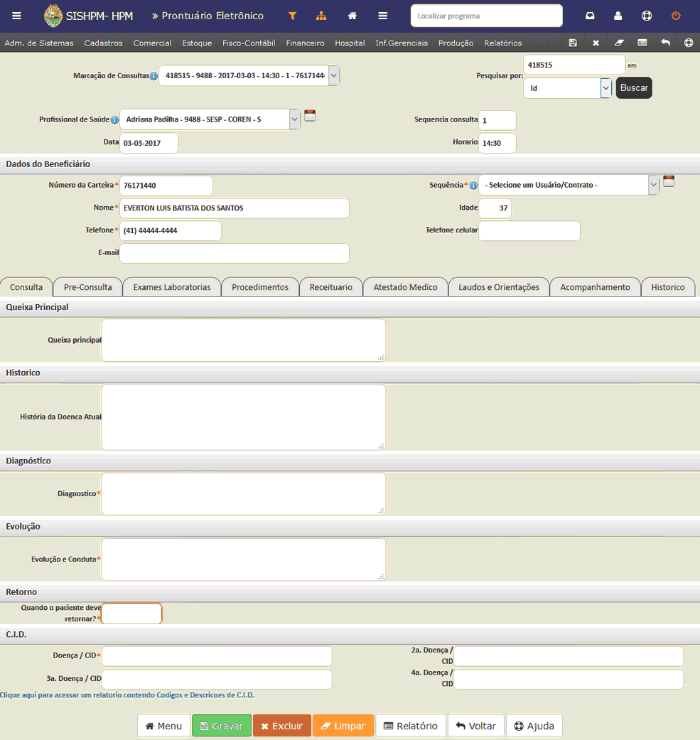This screenshot has height=740, width=700.
Task: Click the orange filter funnel icon
Action: (x=293, y=16)
